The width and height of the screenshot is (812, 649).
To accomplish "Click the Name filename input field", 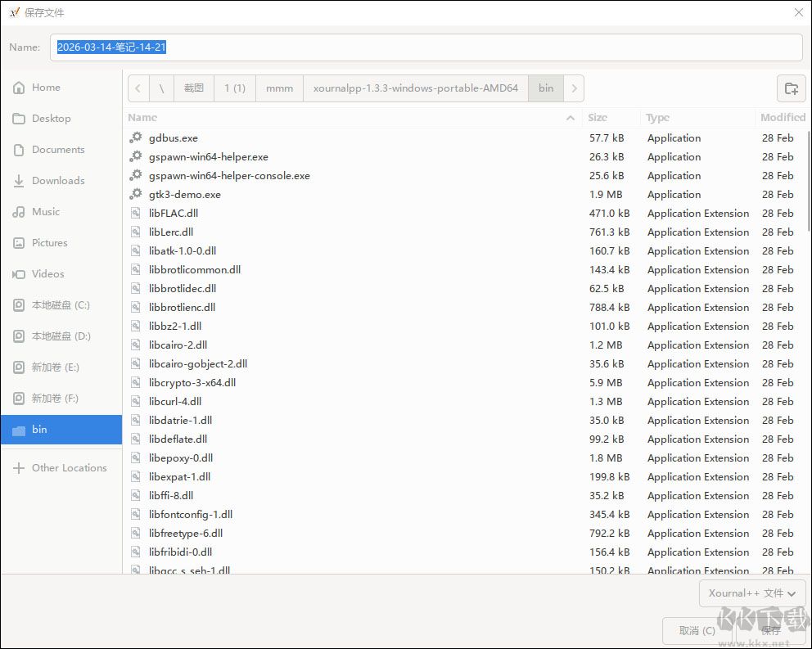I will pyautogui.click(x=426, y=47).
